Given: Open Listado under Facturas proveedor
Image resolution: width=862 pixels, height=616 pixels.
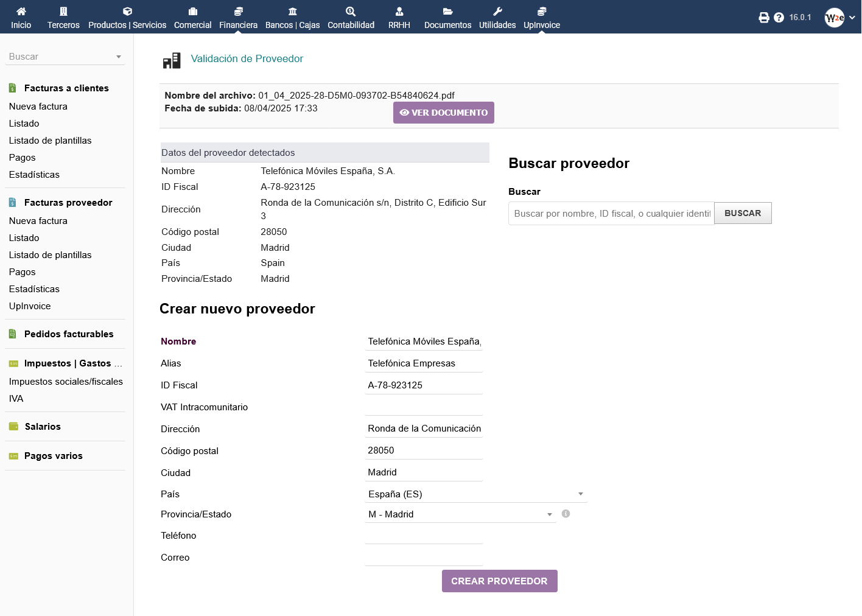Looking at the screenshot, I should point(24,238).
